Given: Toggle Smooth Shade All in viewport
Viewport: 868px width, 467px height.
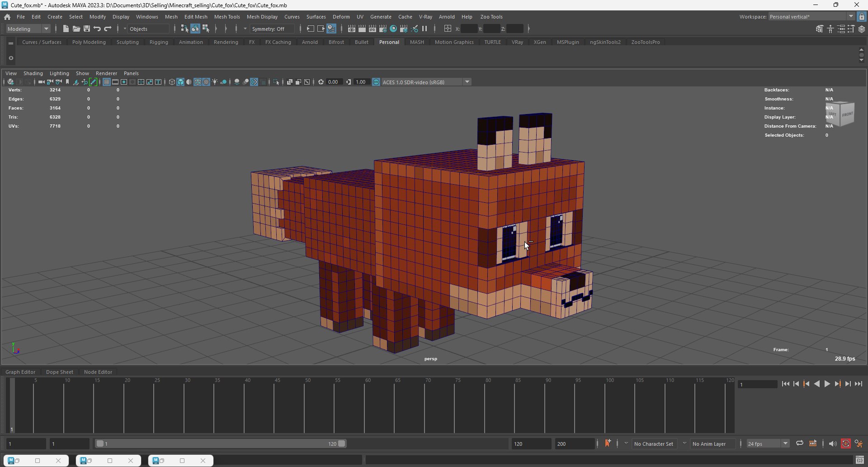Looking at the screenshot, I should point(180,82).
